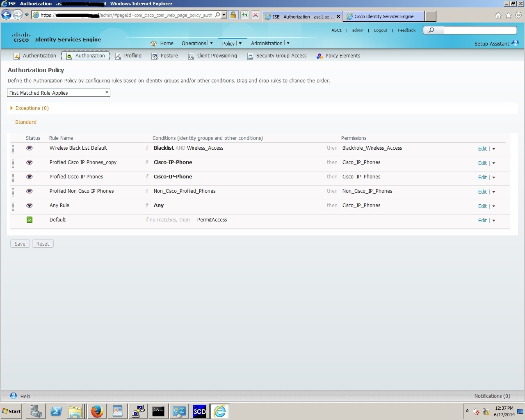Toggle status eye of Any Rule

[x=30, y=205]
